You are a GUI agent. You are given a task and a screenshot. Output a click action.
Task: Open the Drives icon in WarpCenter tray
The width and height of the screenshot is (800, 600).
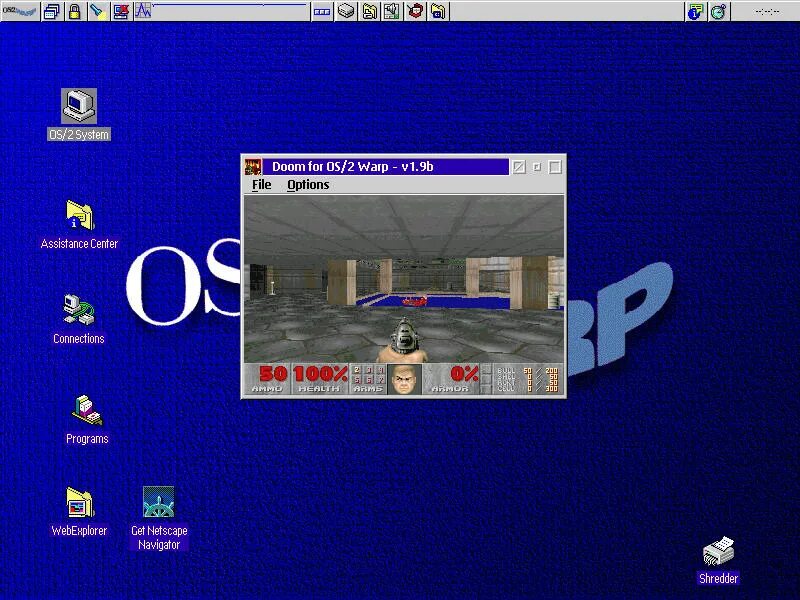pos(346,11)
